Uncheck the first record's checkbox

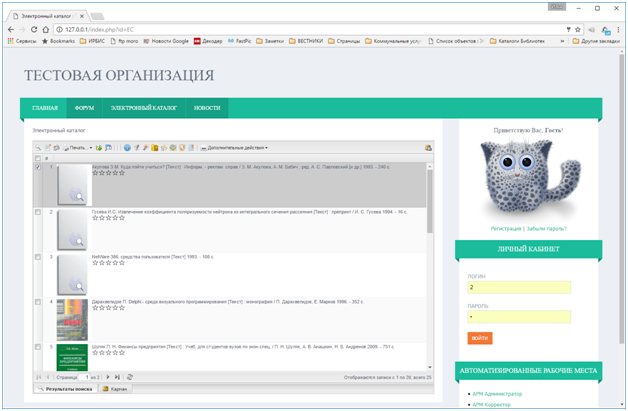tap(38, 168)
